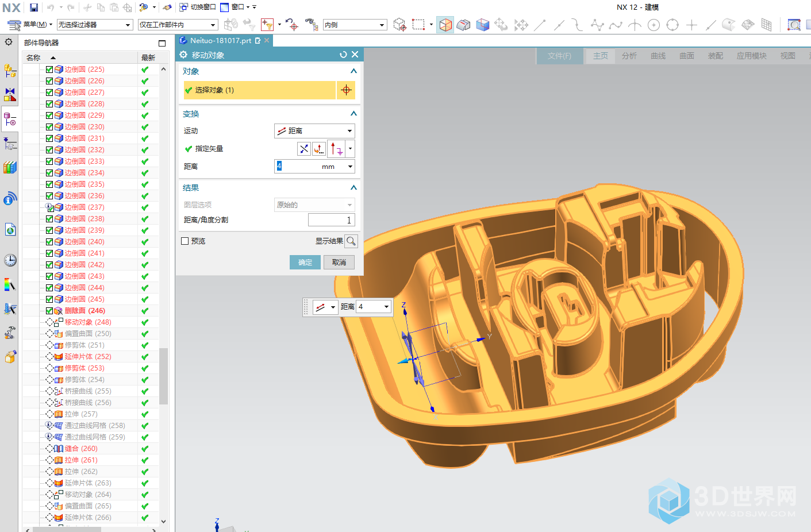
Task: Open the Constraint Navigator sidebar icon
Action: click(x=10, y=94)
